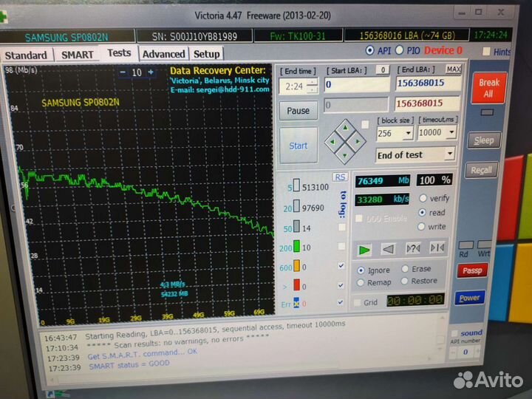The height and width of the screenshot is (399, 532).
Task: Click the green play scan button
Action: [x=364, y=250]
